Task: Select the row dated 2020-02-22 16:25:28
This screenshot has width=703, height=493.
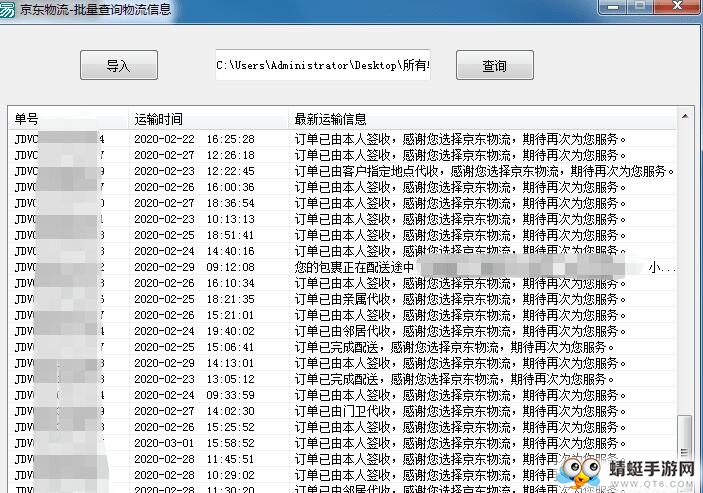Action: [x=343, y=139]
